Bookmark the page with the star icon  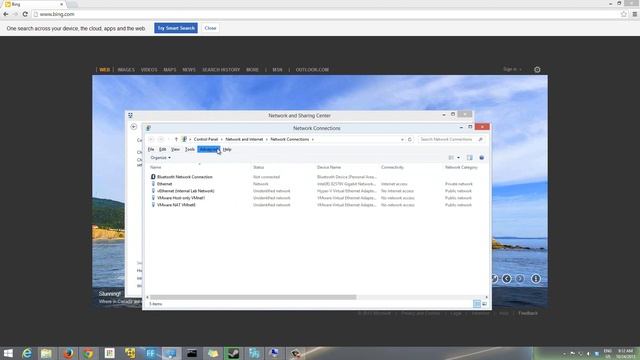pyautogui.click(x=624, y=14)
